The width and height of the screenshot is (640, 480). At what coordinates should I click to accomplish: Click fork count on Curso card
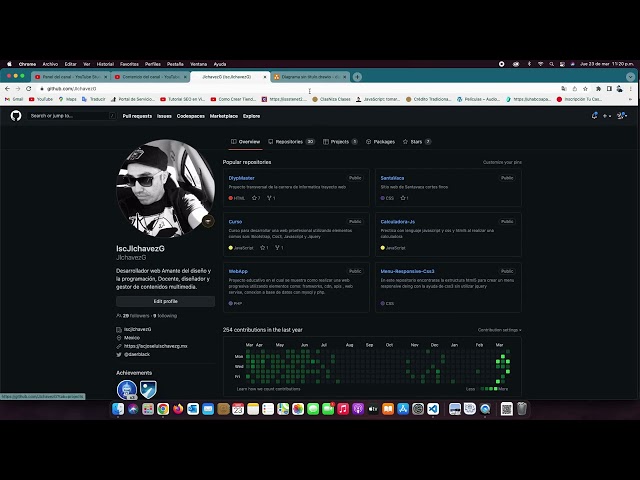[279, 248]
